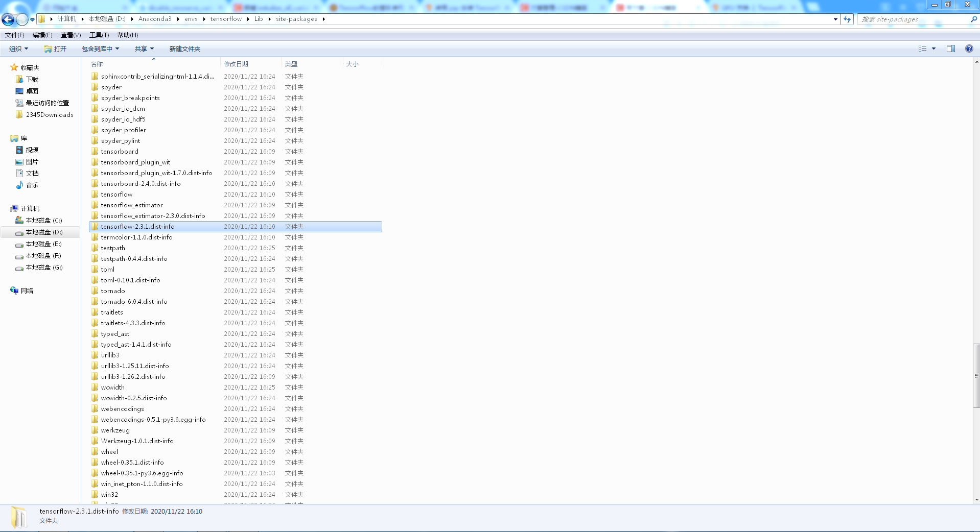Click the 打开 toolbar button
The width and height of the screenshot is (980, 532).
click(55, 49)
